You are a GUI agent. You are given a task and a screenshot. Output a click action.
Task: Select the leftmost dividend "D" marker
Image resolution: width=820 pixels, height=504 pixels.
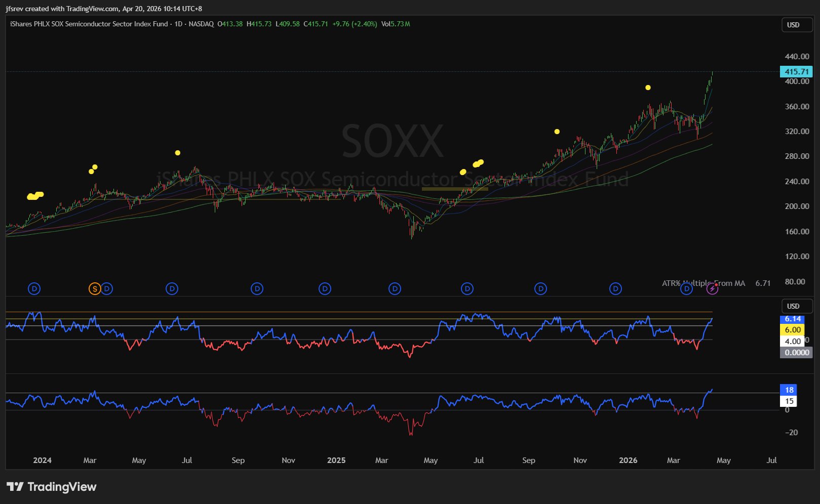coord(34,289)
